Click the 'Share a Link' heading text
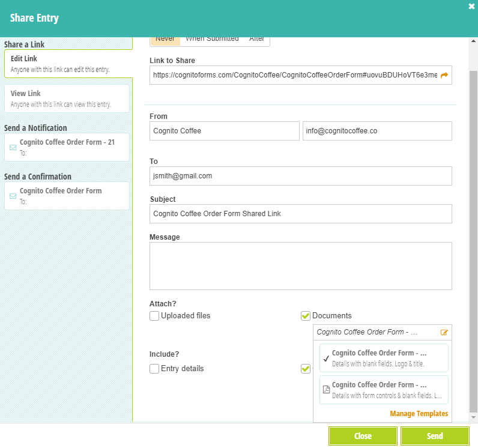The image size is (478, 448). click(x=24, y=44)
